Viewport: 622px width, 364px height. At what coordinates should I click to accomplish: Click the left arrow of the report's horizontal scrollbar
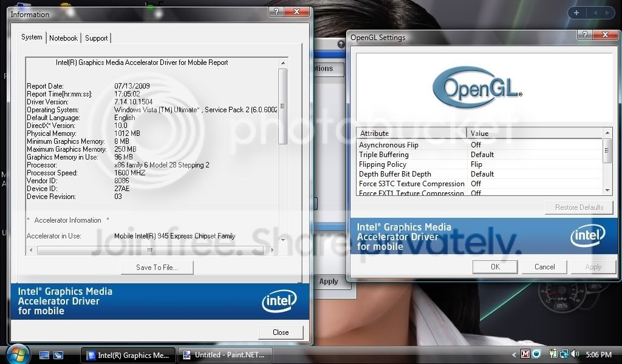click(31, 250)
